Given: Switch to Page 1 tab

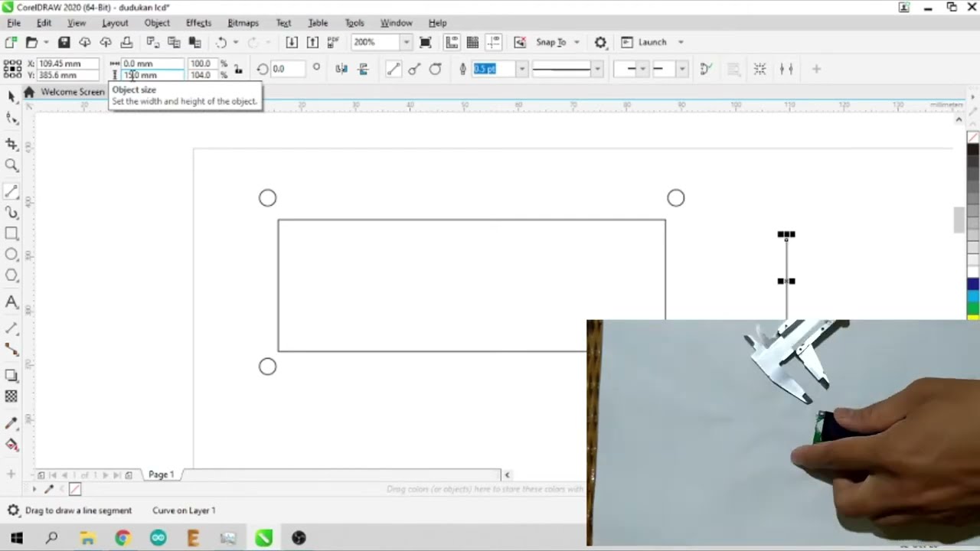Looking at the screenshot, I should 162,474.
